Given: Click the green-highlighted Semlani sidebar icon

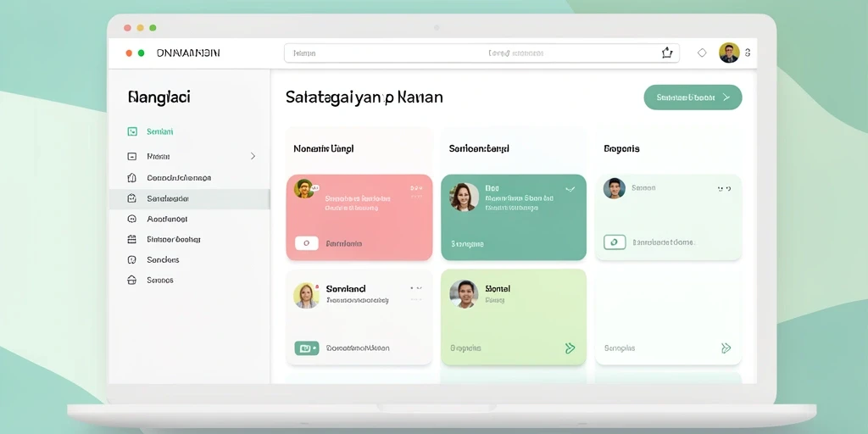Looking at the screenshot, I should 131,131.
